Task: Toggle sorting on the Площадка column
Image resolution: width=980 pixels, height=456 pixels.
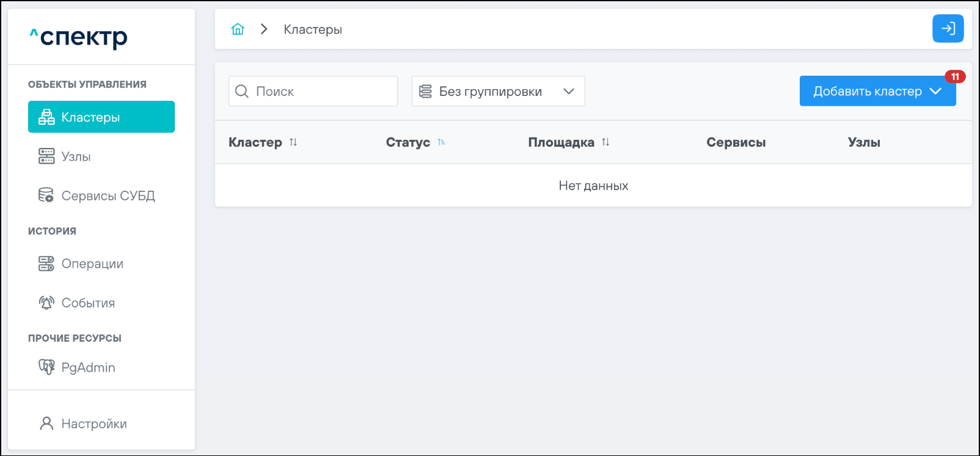Action: [x=605, y=142]
